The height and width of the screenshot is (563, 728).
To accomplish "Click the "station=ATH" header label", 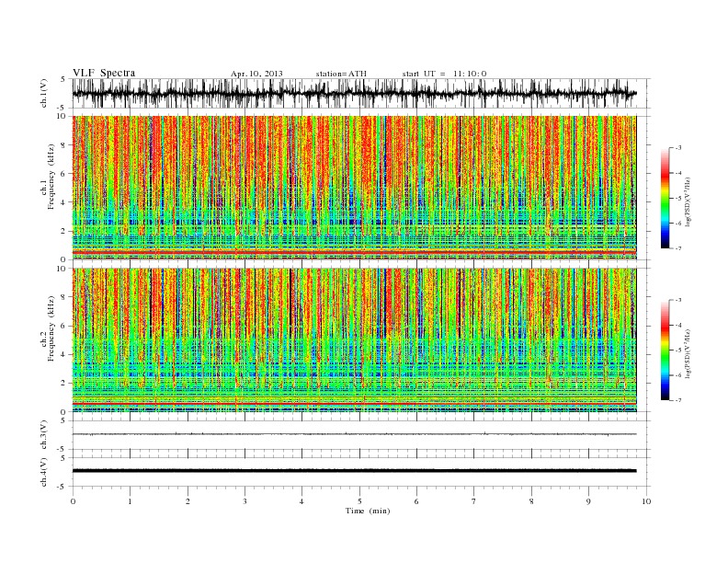I will coord(341,74).
